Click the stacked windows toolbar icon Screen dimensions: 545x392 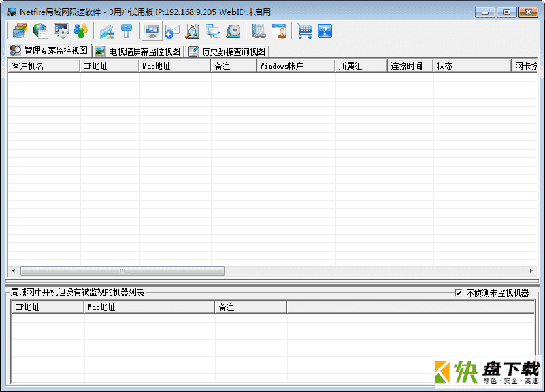tap(20, 31)
